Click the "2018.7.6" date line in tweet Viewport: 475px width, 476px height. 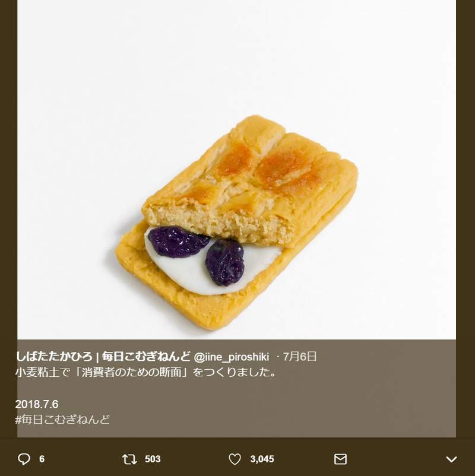[x=37, y=404]
